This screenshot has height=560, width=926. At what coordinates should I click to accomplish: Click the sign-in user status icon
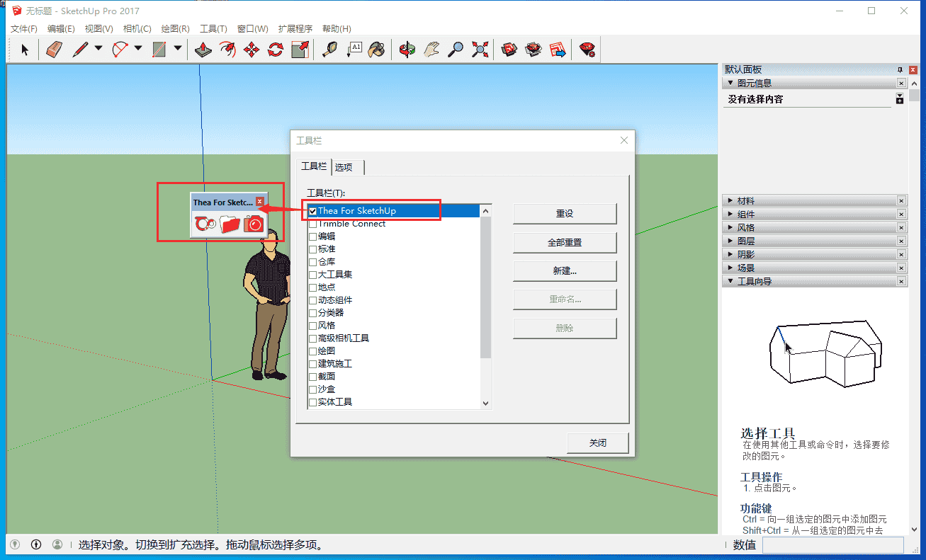[57, 544]
